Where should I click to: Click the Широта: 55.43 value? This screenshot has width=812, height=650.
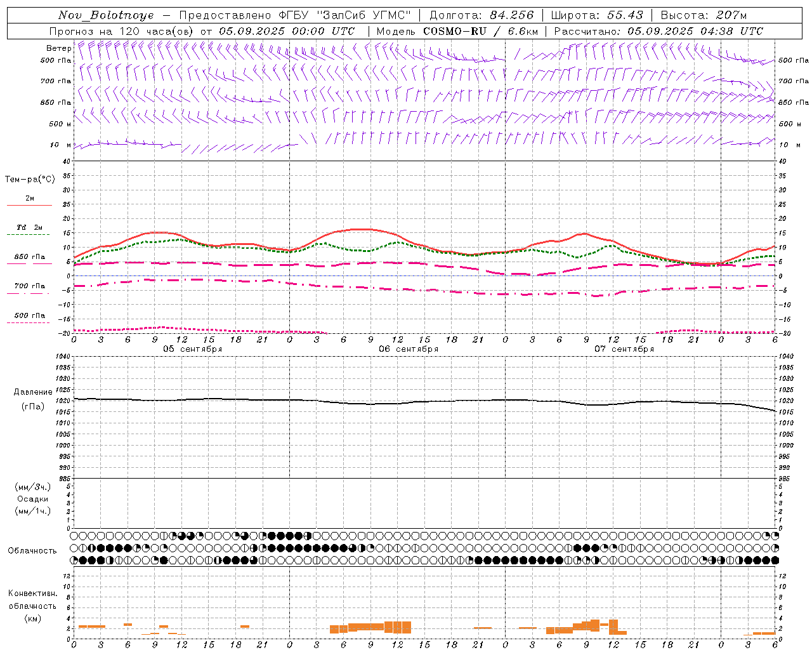click(x=597, y=15)
